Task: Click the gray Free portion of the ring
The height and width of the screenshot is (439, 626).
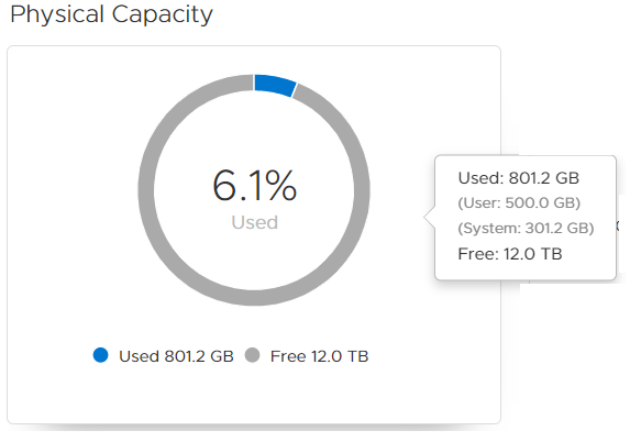Action: click(x=150, y=190)
